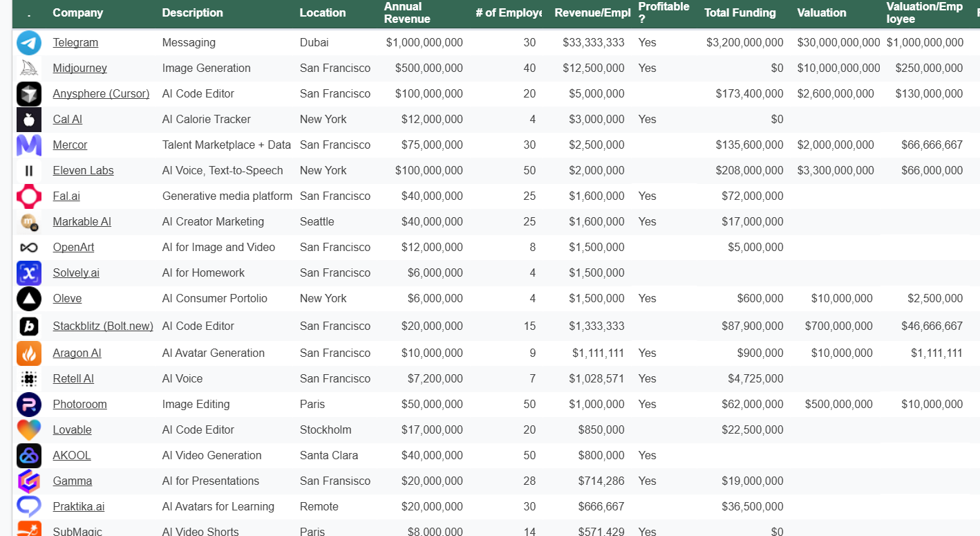Click the Praktika.ai chat bubble logo
Screen dimensions: 980x536
[x=29, y=507]
